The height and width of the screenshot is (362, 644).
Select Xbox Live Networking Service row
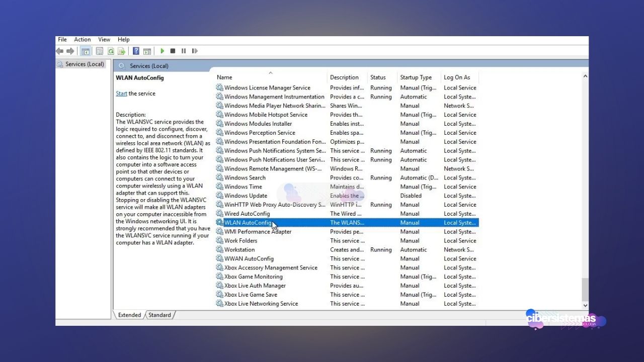(347, 304)
